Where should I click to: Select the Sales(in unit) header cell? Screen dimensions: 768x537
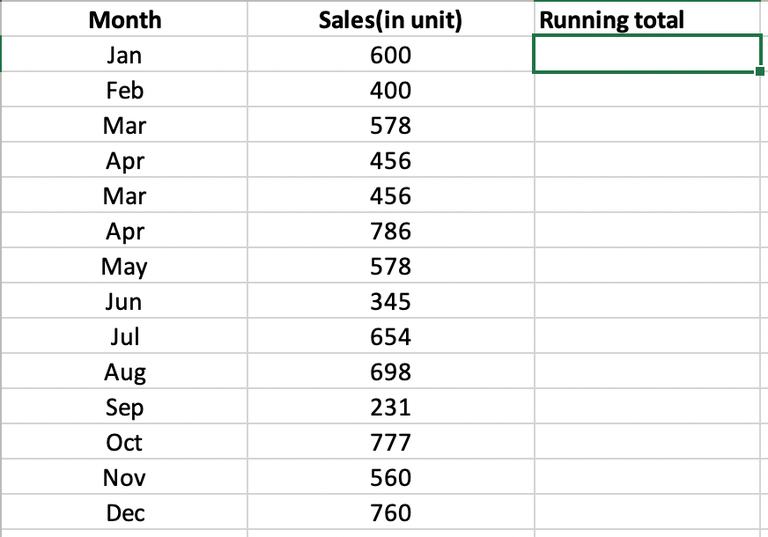[x=390, y=20]
